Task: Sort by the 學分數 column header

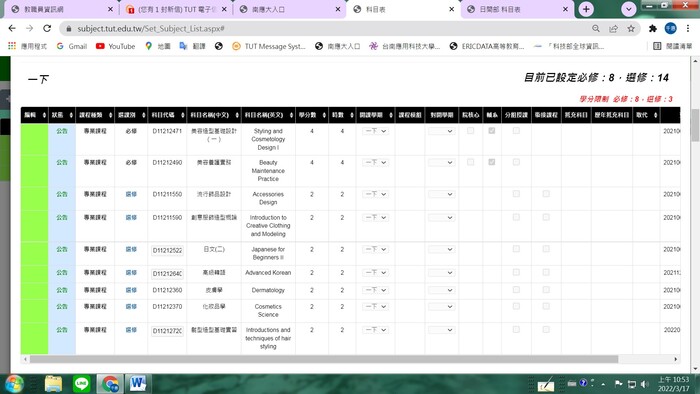Action: point(312,115)
